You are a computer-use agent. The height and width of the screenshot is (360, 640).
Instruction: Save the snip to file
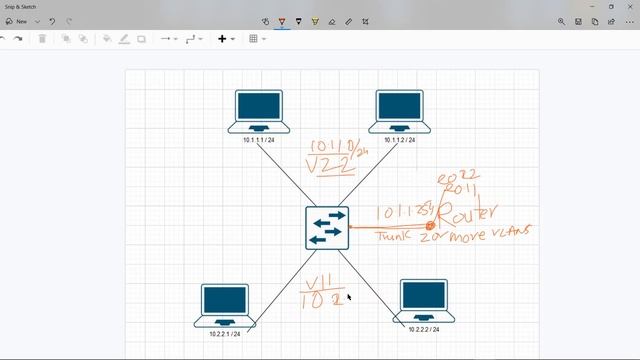[578, 22]
